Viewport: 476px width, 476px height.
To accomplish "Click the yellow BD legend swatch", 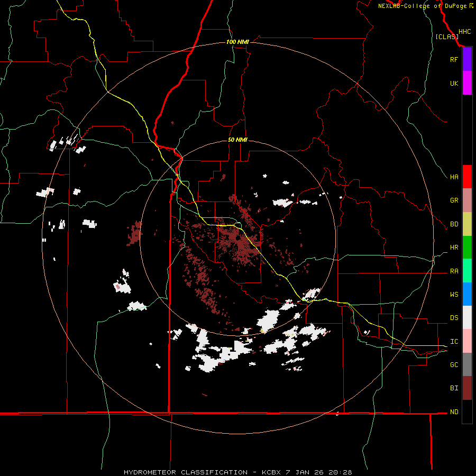I will pyautogui.click(x=467, y=224).
